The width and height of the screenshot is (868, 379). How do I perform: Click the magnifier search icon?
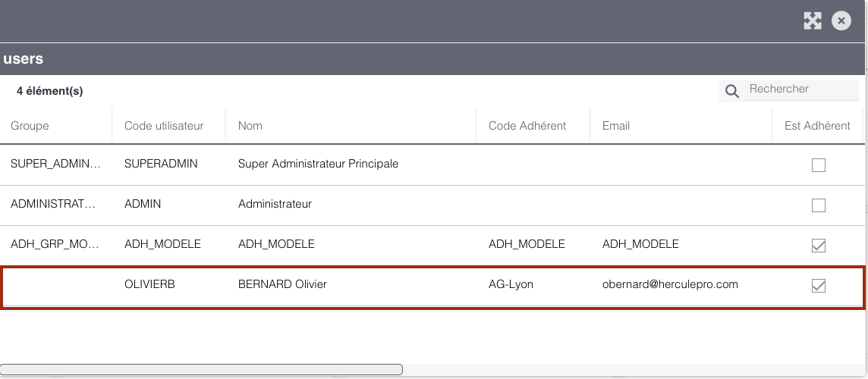[x=732, y=91]
